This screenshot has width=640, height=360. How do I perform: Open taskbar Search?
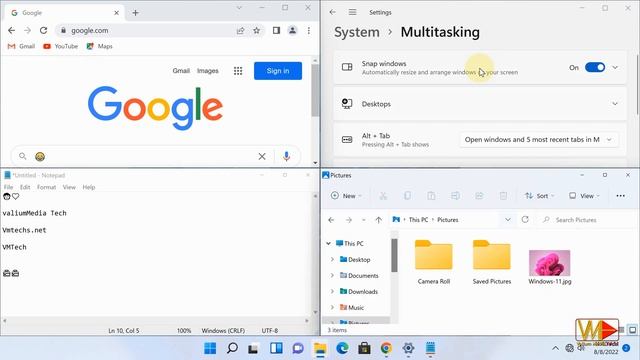click(x=232, y=348)
